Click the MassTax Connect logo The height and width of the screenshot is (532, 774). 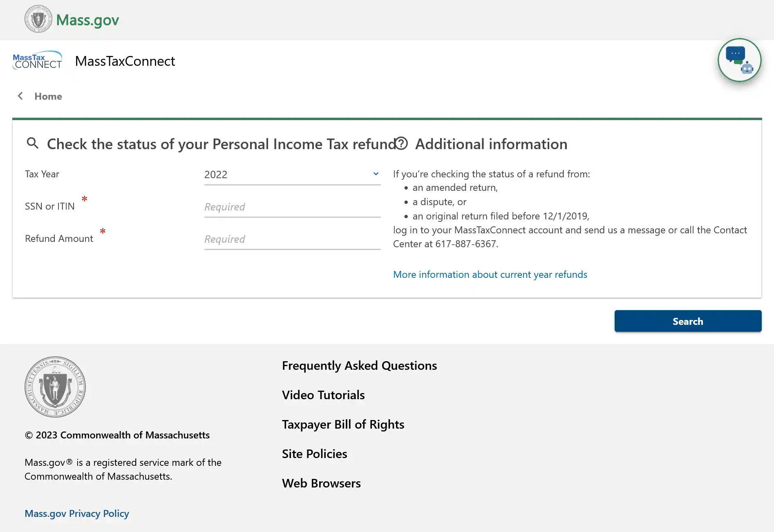click(37, 60)
